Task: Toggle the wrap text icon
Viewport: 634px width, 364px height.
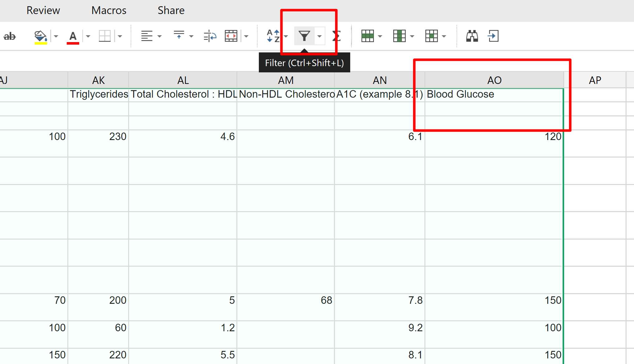Action: (x=210, y=36)
